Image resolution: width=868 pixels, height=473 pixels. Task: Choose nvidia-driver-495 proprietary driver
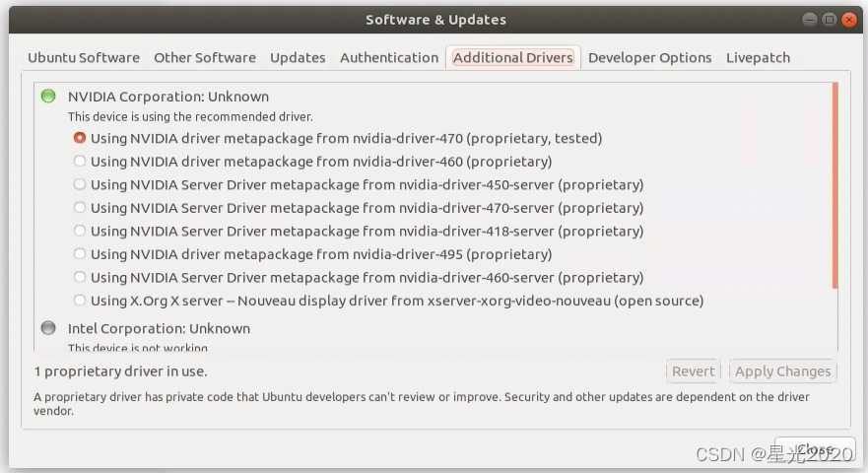click(80, 253)
